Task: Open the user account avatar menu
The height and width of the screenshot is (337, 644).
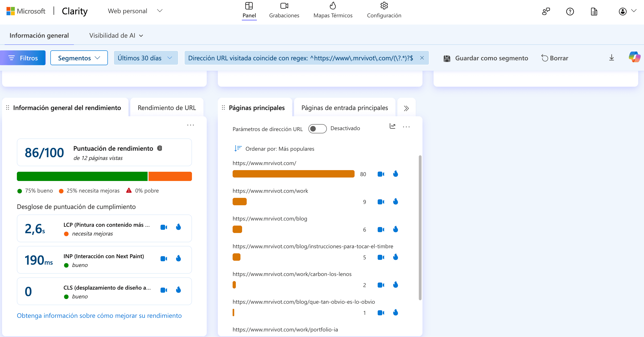Action: coord(623,11)
